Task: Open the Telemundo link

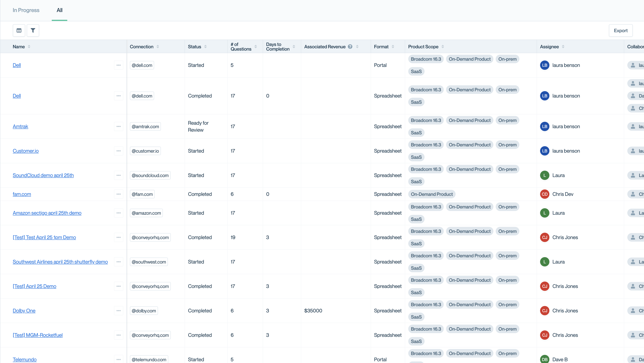Action: click(x=24, y=360)
